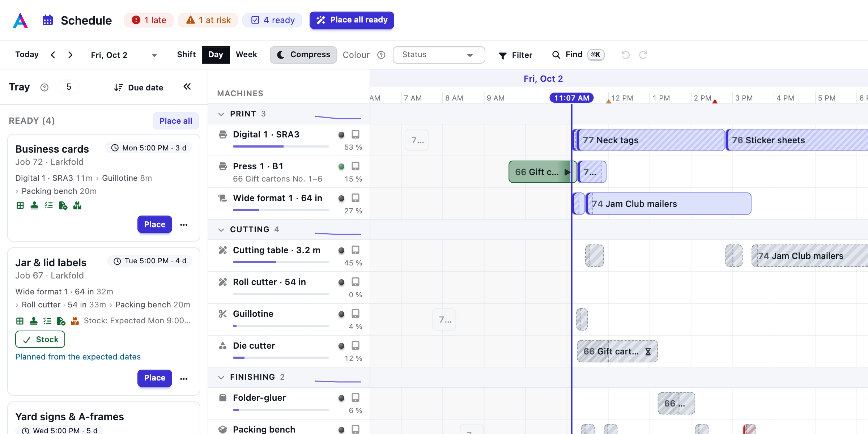Toggle the 4 ready filter chip
The image size is (868, 434).
point(272,20)
